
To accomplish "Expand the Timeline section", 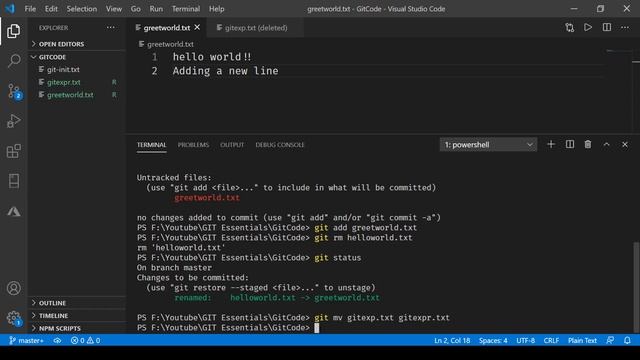I will pyautogui.click(x=77, y=316).
